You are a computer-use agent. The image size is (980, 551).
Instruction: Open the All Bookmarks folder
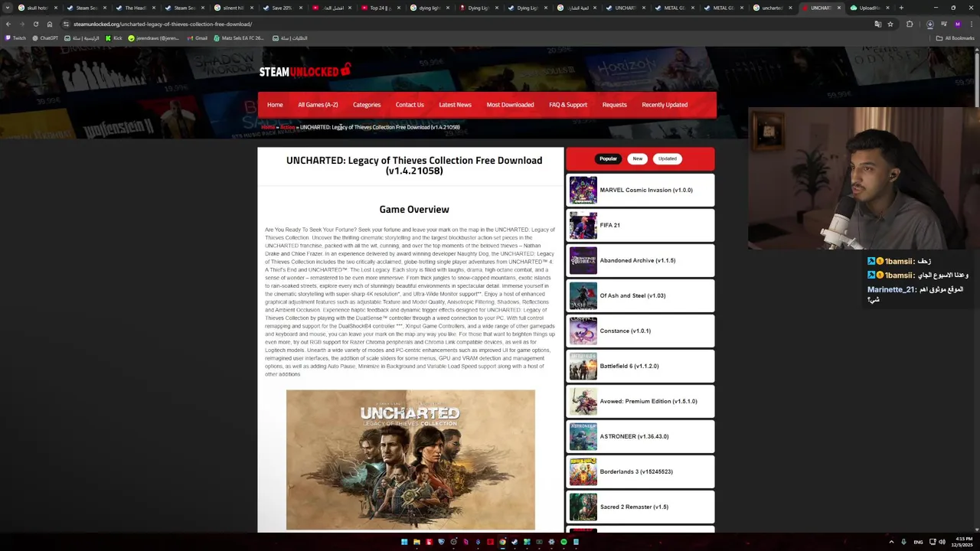pos(955,38)
